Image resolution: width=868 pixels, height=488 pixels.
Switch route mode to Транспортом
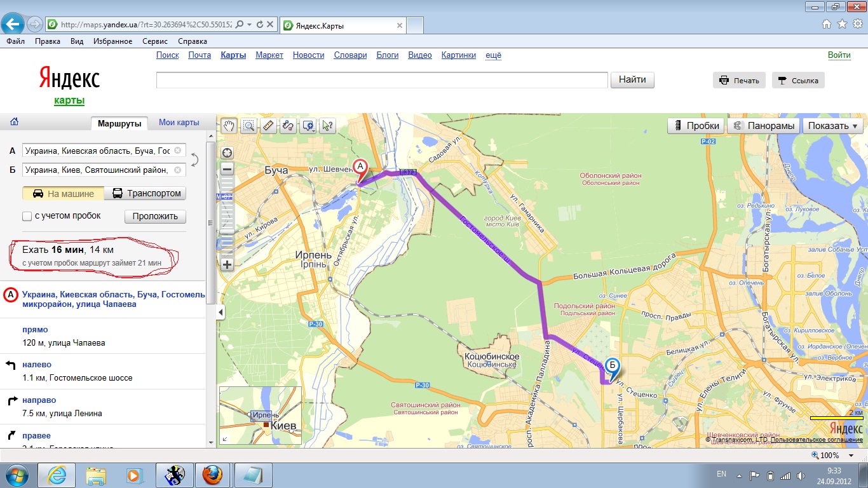pyautogui.click(x=147, y=193)
